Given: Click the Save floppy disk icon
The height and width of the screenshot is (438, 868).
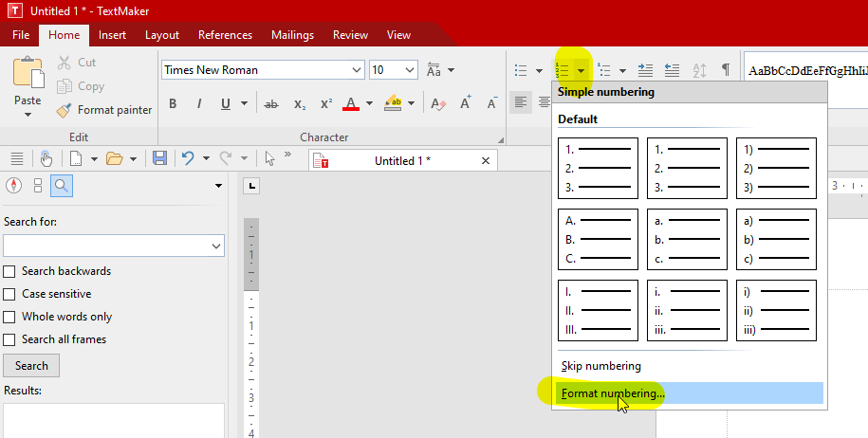Looking at the screenshot, I should pos(159,158).
